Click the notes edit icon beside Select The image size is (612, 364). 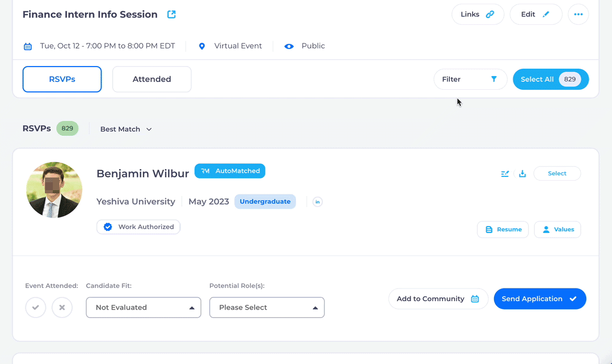(x=505, y=174)
